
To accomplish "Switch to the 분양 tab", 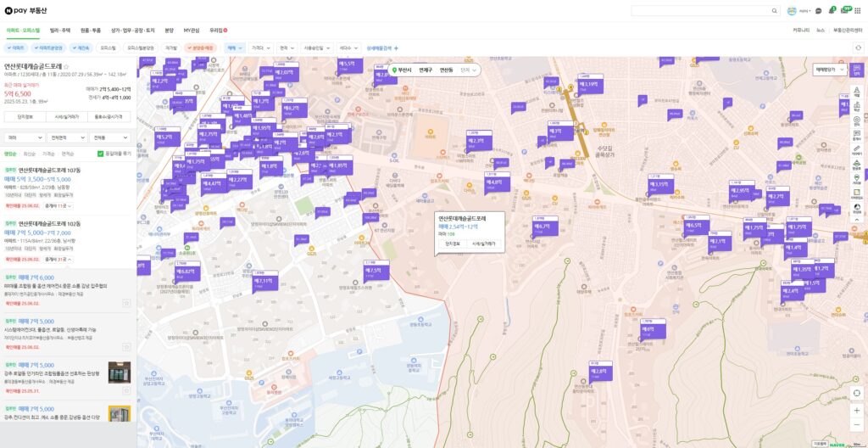I will pyautogui.click(x=170, y=30).
